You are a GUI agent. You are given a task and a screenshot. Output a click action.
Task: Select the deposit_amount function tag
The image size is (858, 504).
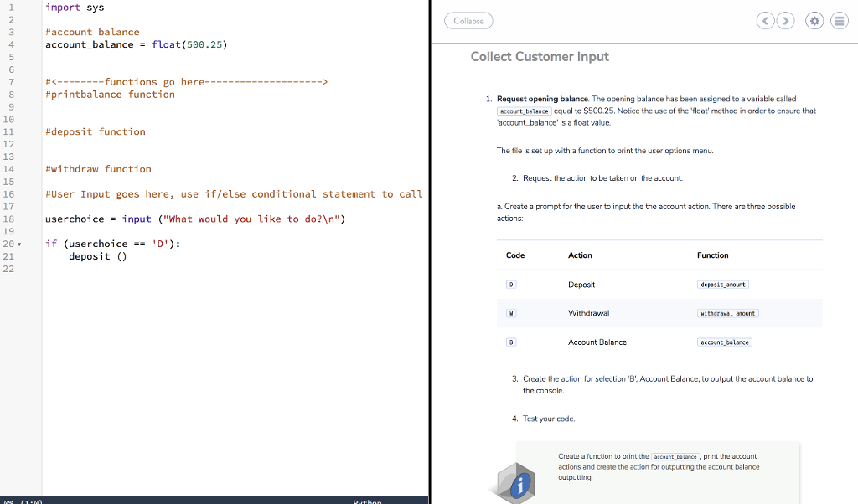pyautogui.click(x=723, y=285)
